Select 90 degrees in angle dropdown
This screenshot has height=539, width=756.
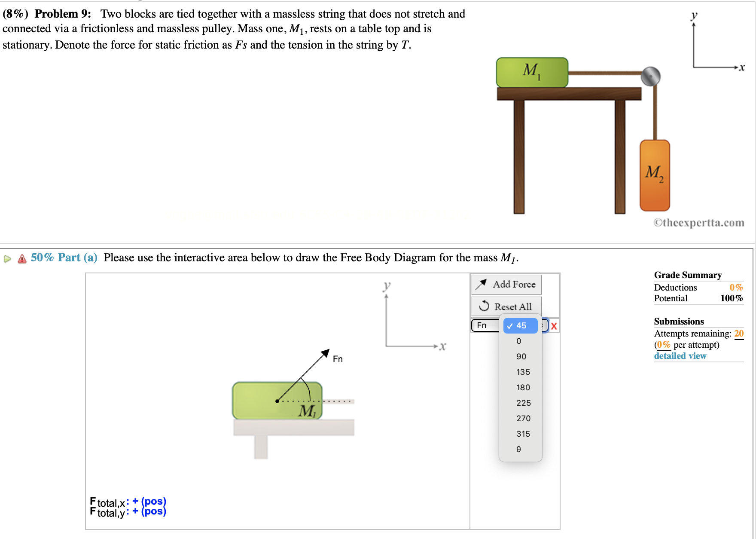tap(520, 357)
